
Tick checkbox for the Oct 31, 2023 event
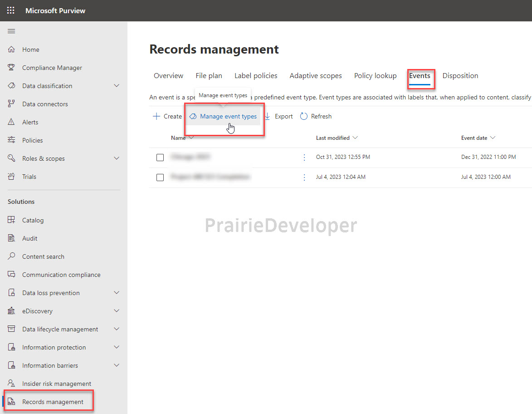pyautogui.click(x=160, y=158)
